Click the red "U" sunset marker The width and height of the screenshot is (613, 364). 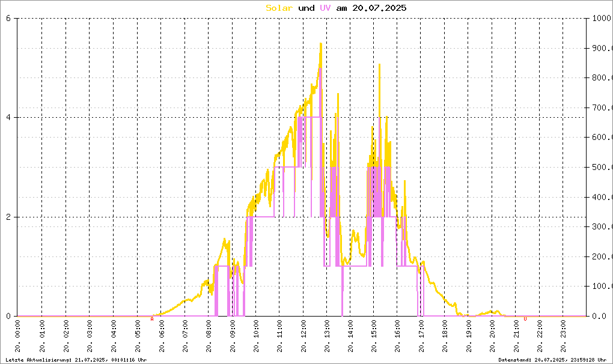pyautogui.click(x=525, y=319)
